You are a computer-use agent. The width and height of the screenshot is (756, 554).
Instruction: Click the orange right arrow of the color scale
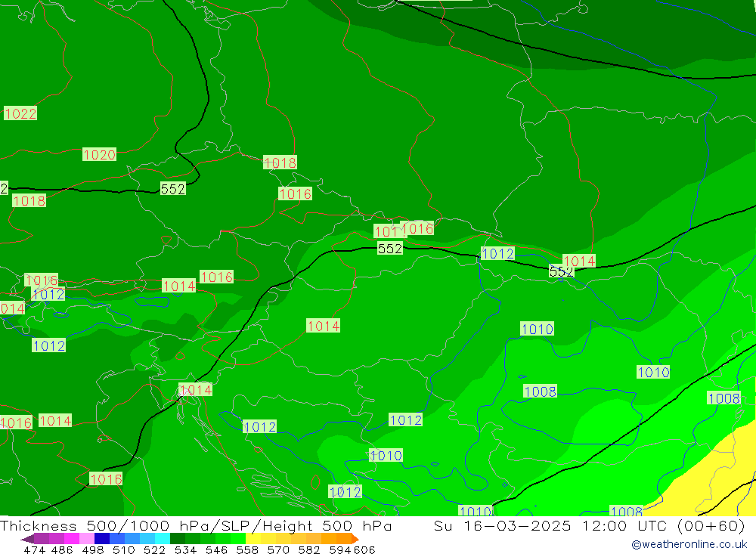pyautogui.click(x=355, y=539)
